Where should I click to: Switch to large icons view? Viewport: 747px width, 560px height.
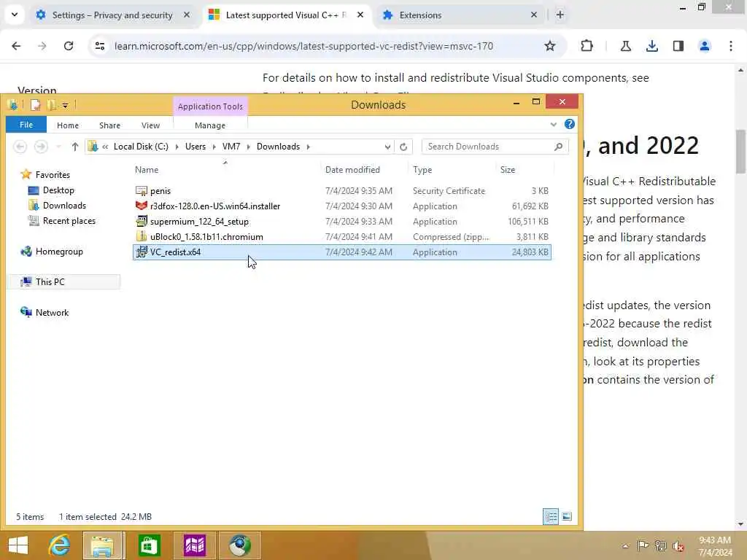tap(566, 517)
